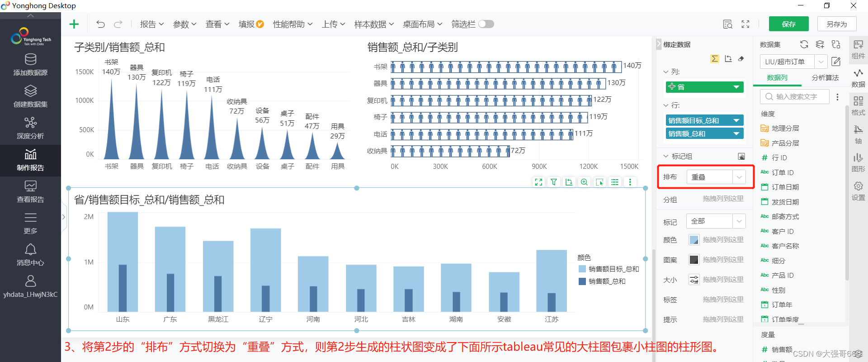Open the 图形 graphics panel

pyautogui.click(x=858, y=162)
